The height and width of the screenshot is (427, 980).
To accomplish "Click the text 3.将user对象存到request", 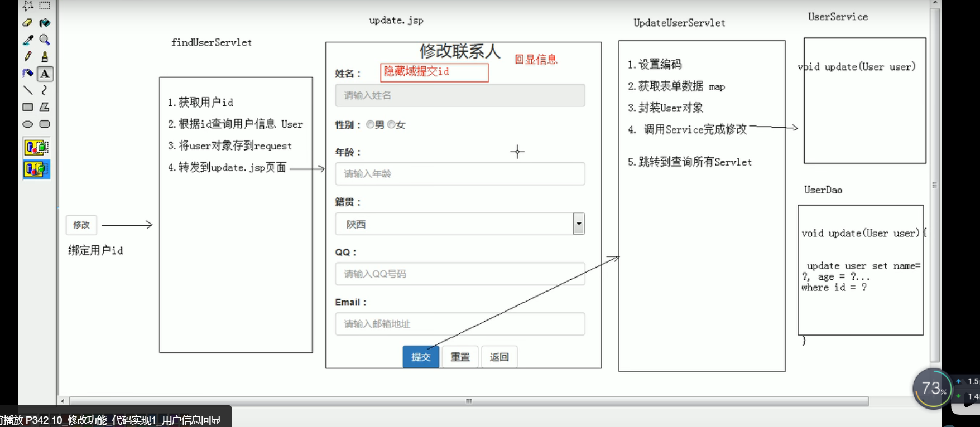I will point(229,145).
